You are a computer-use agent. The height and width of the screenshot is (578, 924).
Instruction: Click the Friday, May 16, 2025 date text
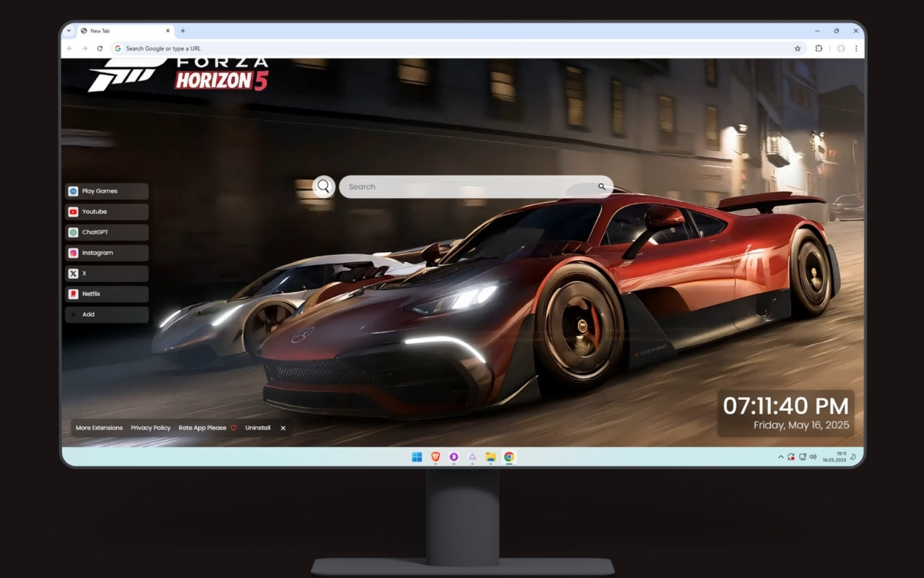tap(801, 426)
